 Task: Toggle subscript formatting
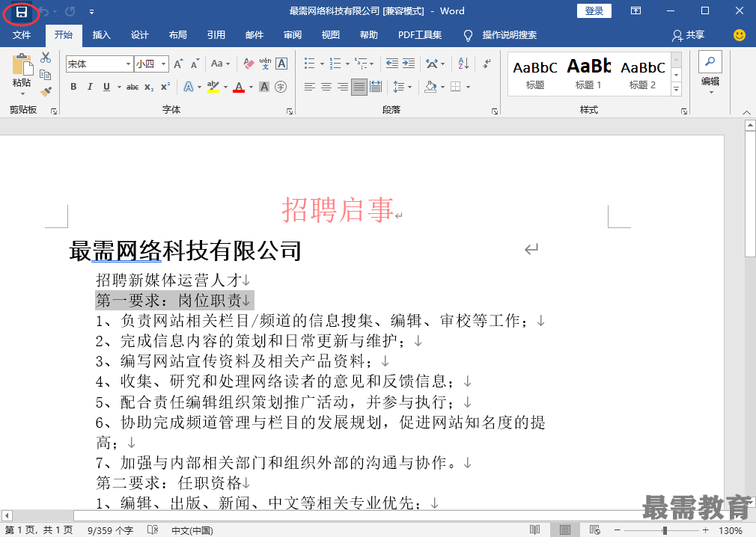click(x=150, y=87)
